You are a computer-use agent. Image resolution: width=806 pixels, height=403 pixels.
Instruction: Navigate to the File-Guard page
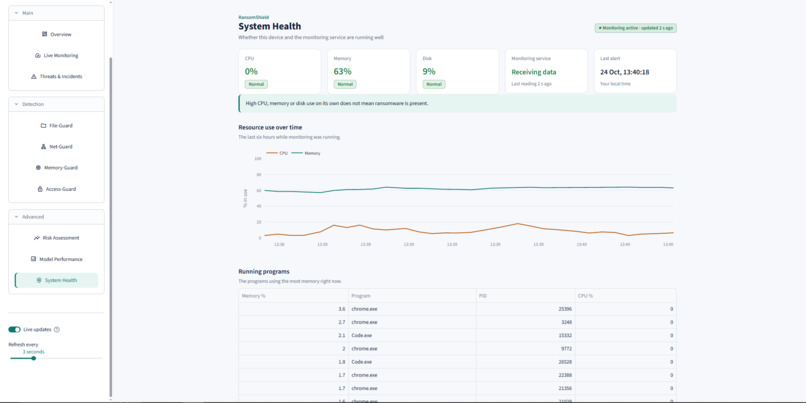pyautogui.click(x=57, y=125)
